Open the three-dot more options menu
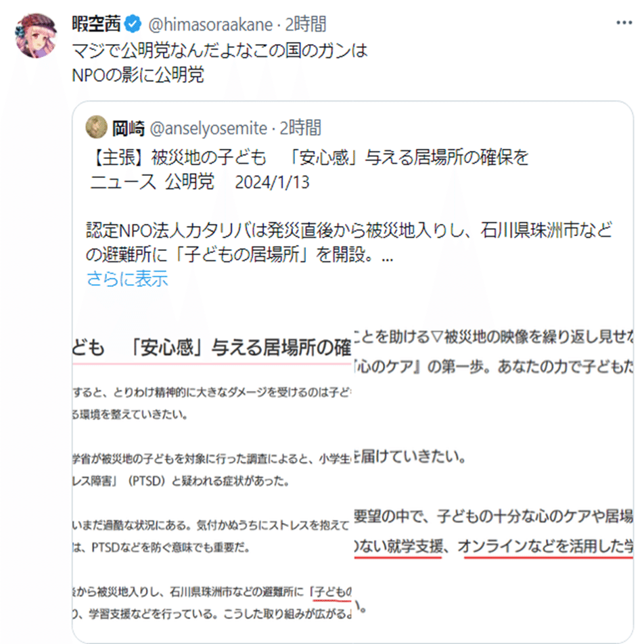 [624, 23]
